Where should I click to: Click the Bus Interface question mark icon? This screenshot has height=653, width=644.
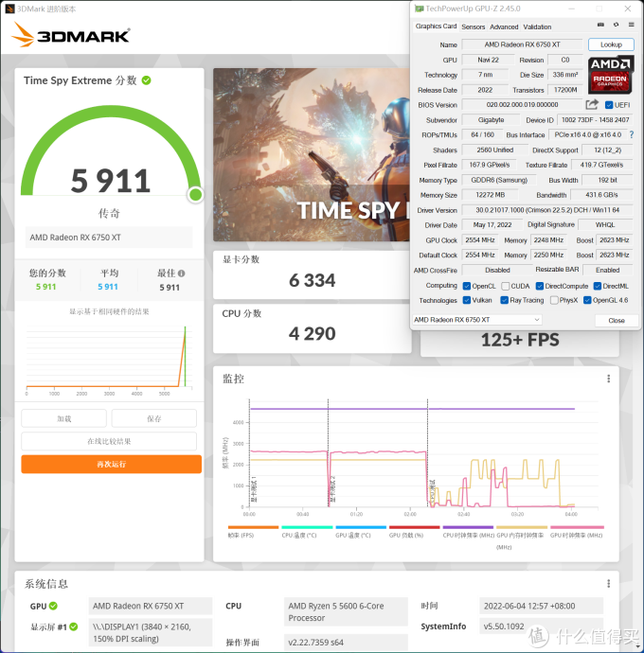[631, 135]
